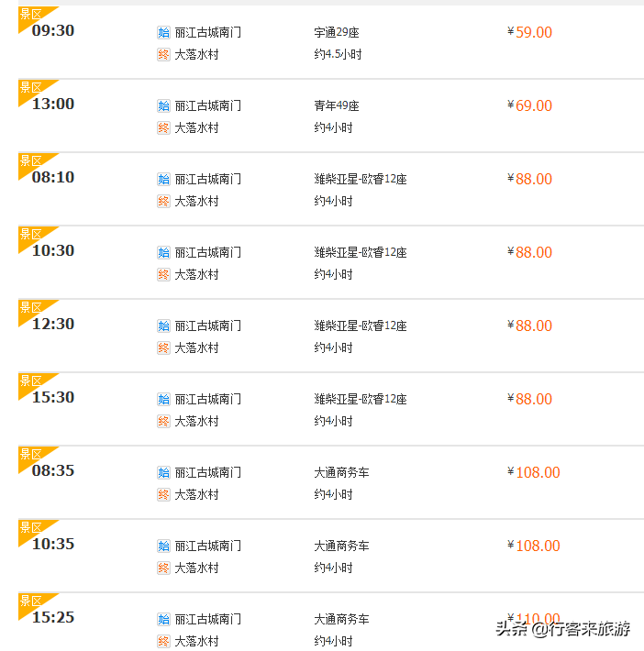This screenshot has width=644, height=651.
Task: Select the 09:30 departure time
Action: pos(53,30)
